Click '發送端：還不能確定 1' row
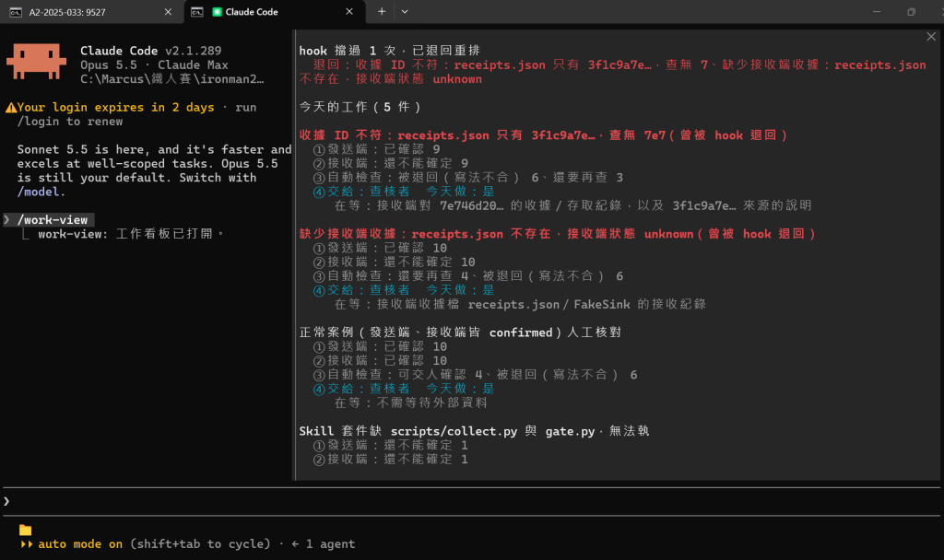This screenshot has width=944, height=560. pos(391,446)
